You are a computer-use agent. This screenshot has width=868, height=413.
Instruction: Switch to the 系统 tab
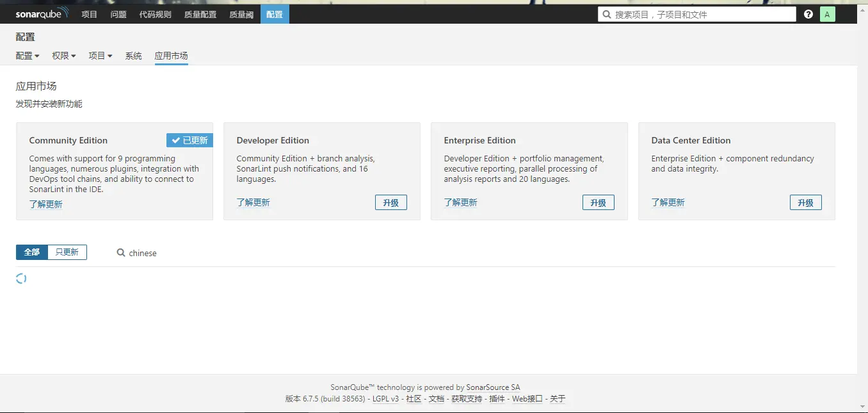click(133, 56)
